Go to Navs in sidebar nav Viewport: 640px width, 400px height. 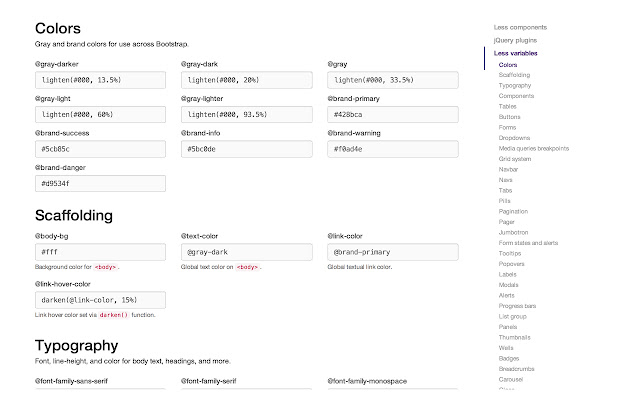click(x=505, y=180)
